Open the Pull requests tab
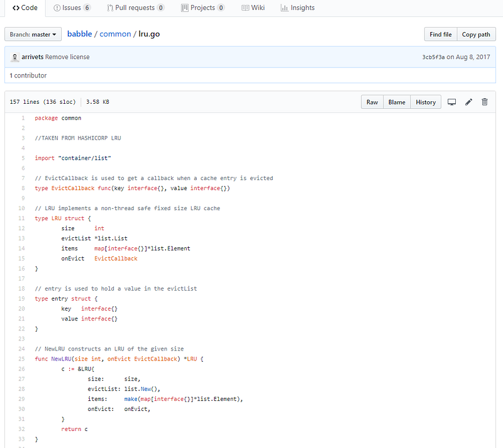This screenshot has width=503, height=448. click(136, 8)
